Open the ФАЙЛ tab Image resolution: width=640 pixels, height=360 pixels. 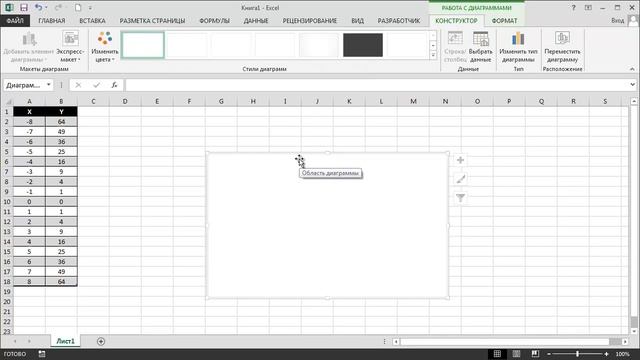coord(15,21)
